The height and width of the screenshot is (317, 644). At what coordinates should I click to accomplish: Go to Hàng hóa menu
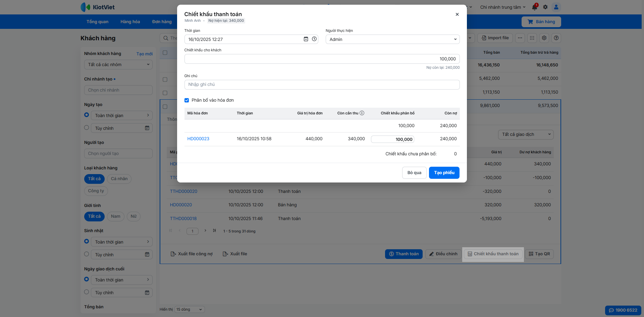pyautogui.click(x=130, y=22)
